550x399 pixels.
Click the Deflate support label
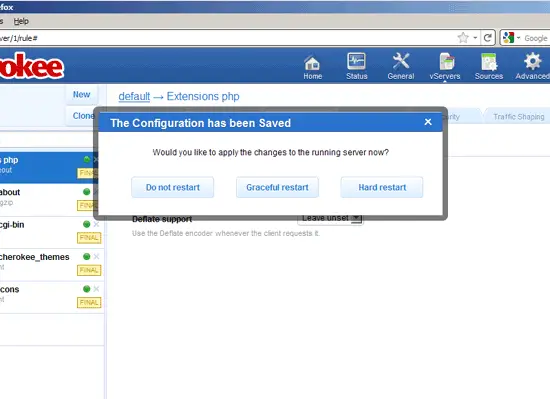click(x=162, y=219)
